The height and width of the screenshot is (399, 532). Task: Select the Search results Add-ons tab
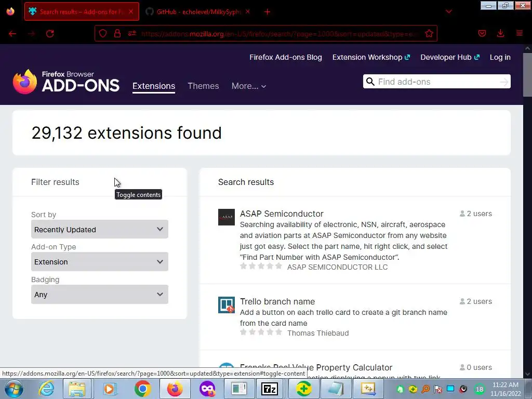pos(82,11)
